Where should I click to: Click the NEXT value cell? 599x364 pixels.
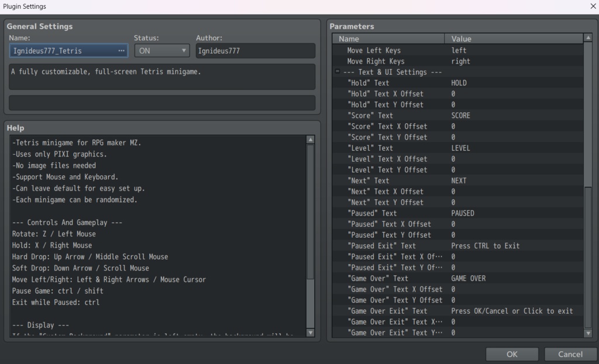pyautogui.click(x=459, y=181)
